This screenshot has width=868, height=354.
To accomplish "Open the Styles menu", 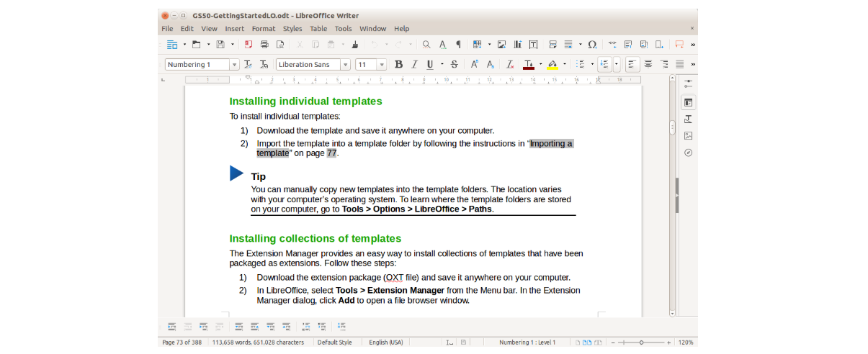I will pos(292,29).
